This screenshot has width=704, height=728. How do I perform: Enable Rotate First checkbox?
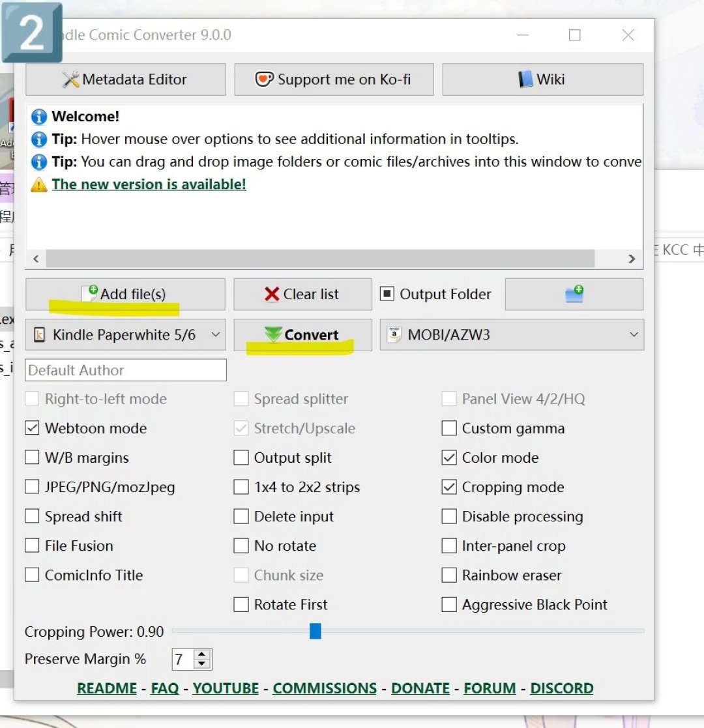[x=241, y=605]
